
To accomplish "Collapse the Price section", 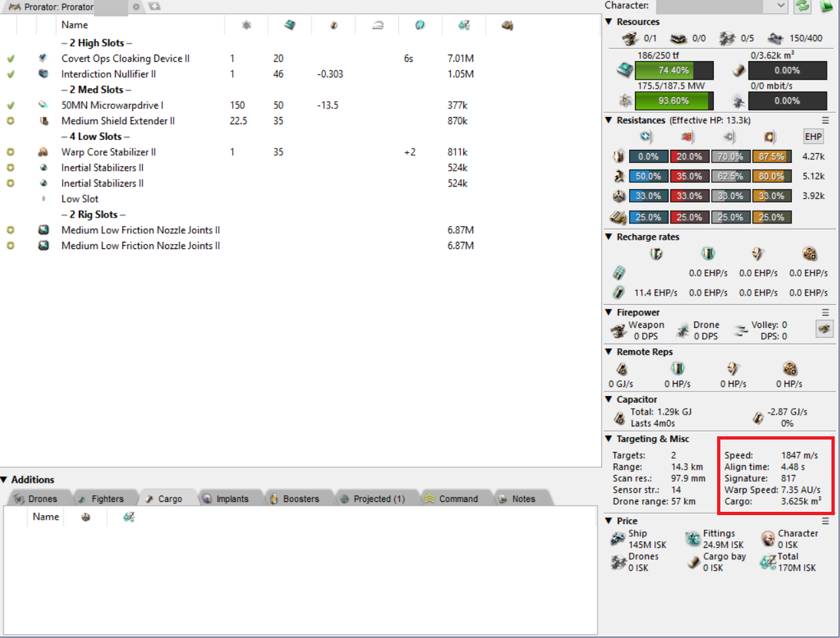I will [609, 520].
